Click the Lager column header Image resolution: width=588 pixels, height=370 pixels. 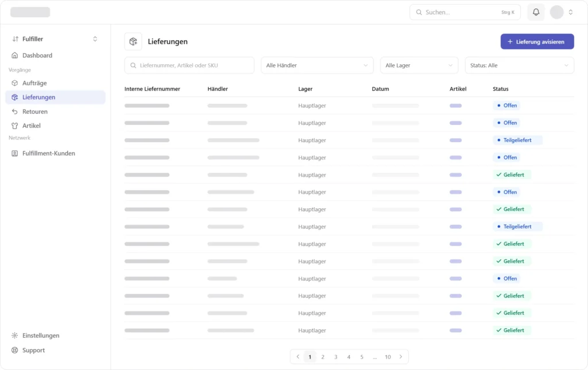(x=305, y=89)
